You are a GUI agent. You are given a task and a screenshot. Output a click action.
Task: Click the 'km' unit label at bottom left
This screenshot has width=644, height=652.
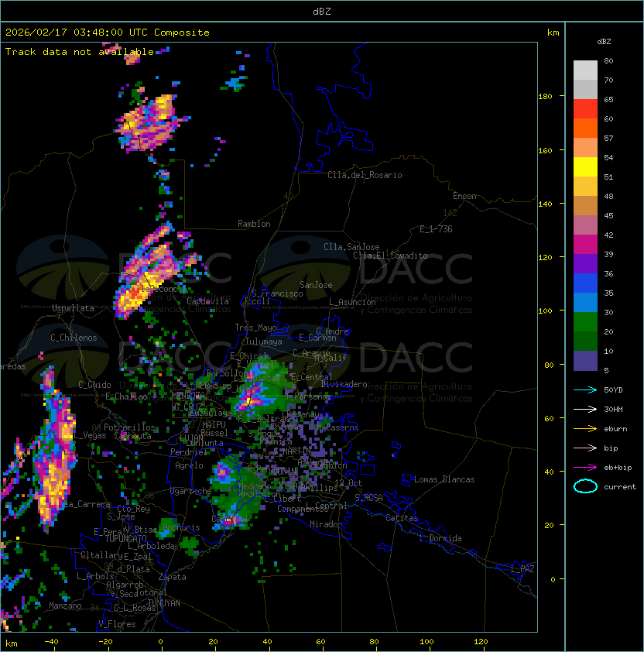(12, 643)
